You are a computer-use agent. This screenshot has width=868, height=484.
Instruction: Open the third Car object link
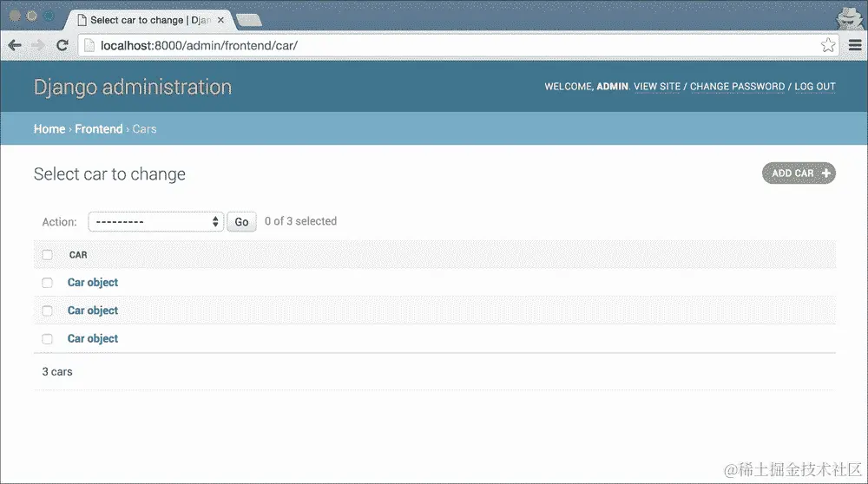tap(93, 338)
